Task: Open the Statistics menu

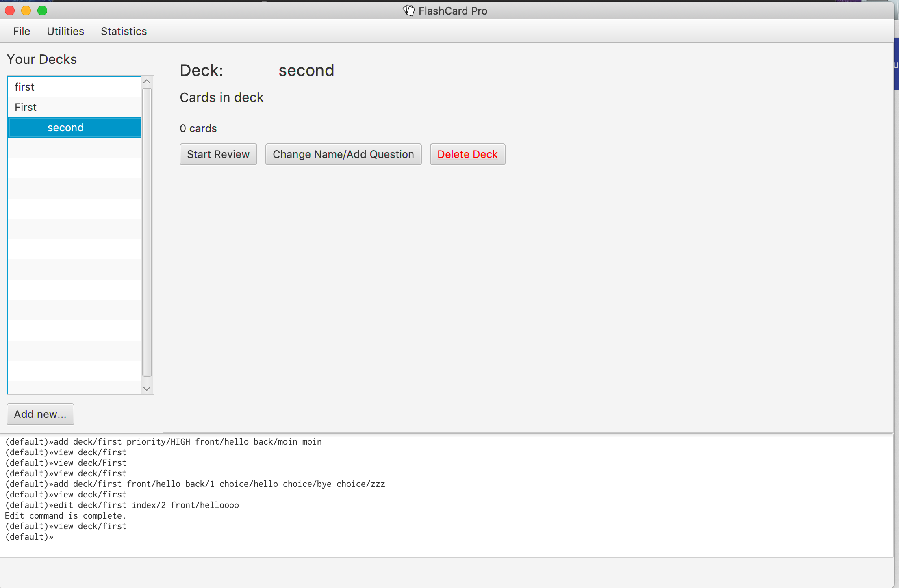Action: (x=124, y=31)
